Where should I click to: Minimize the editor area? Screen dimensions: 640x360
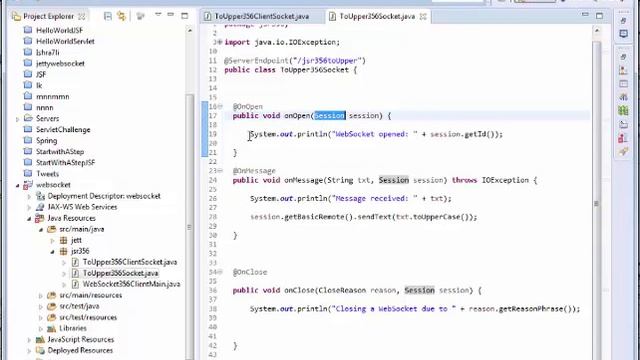click(585, 15)
